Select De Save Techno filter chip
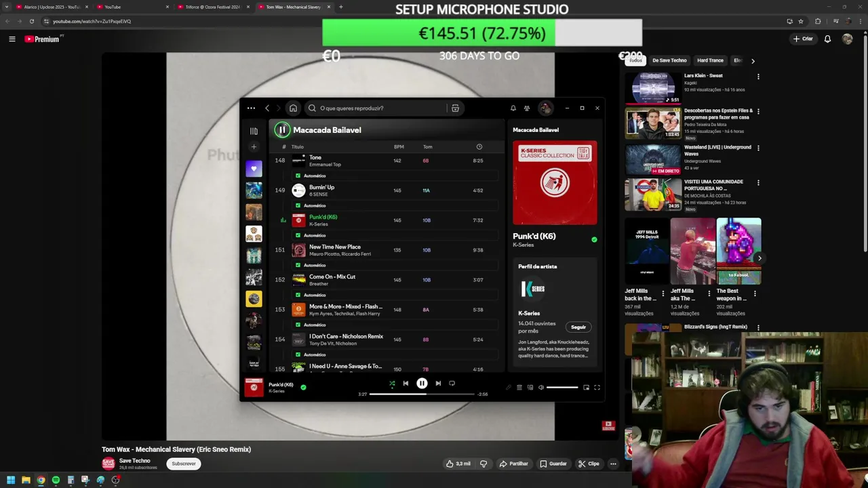This screenshot has height=488, width=868. tap(669, 60)
